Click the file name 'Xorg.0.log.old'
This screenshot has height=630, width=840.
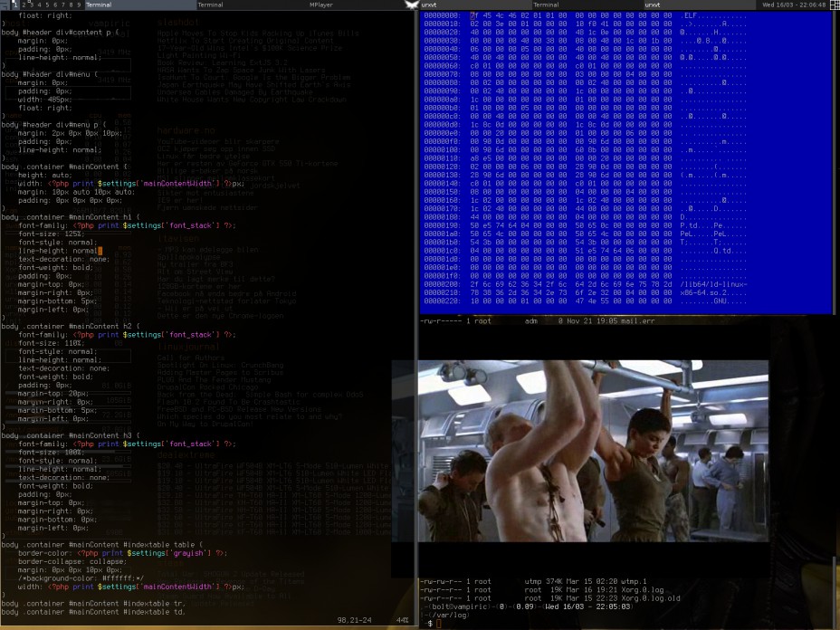(650, 598)
